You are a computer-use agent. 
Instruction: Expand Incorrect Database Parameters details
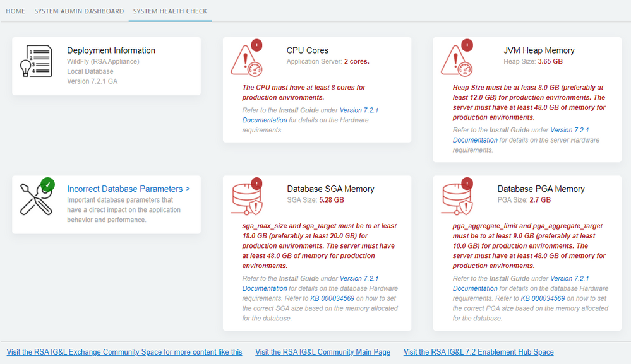tap(128, 189)
